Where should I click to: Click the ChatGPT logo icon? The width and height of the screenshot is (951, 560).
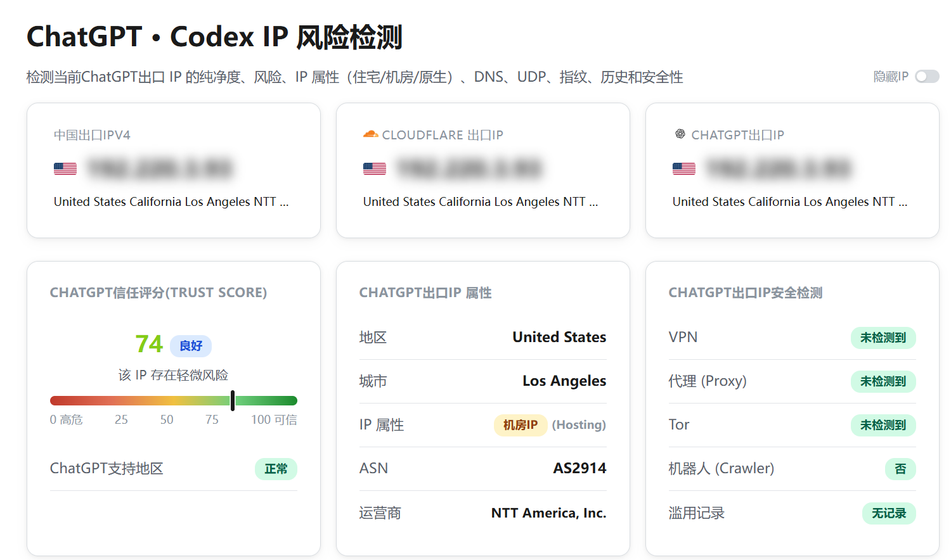click(680, 134)
